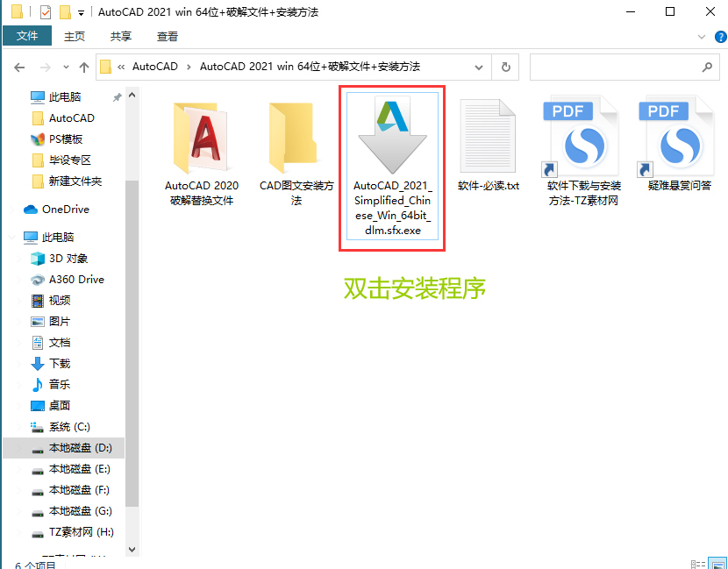Switch to details view layout button
728x569 pixels.
coord(698,564)
